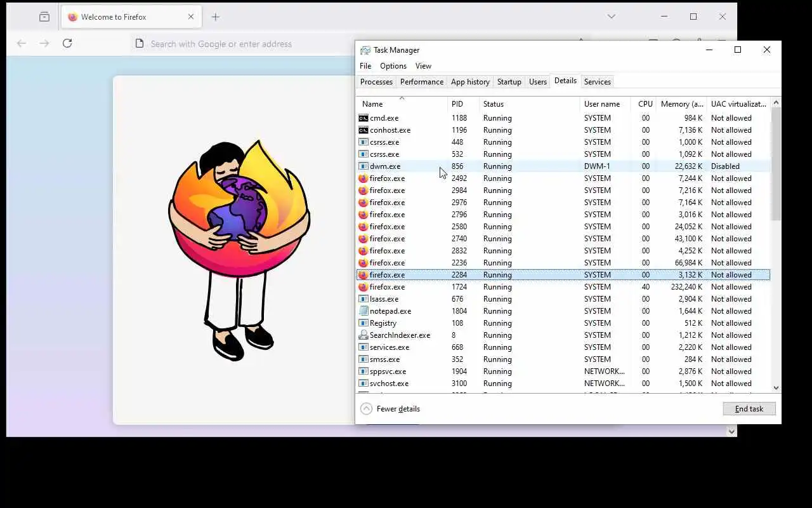Click the services.exe icon

point(363,347)
